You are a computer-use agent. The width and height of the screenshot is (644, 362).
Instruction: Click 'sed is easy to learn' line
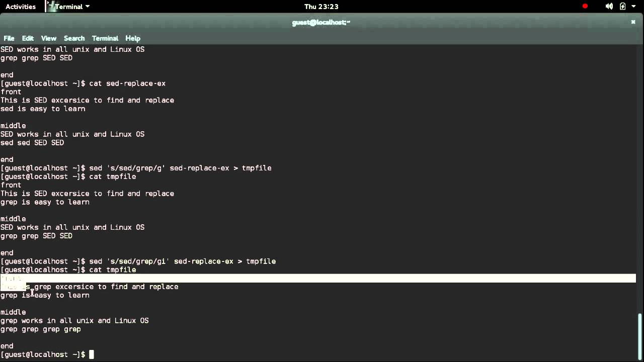pyautogui.click(x=43, y=109)
